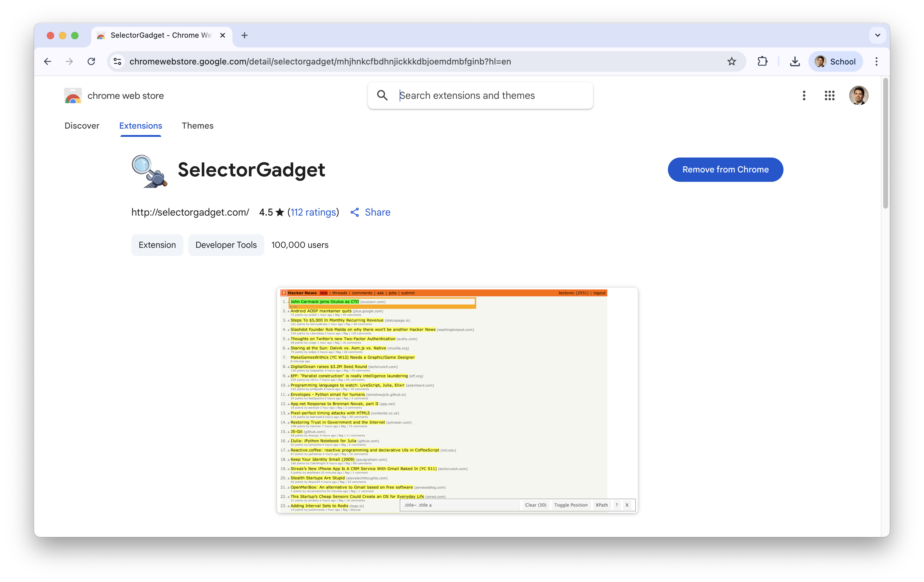Click the browser back arrow
The image size is (924, 582).
point(47,61)
